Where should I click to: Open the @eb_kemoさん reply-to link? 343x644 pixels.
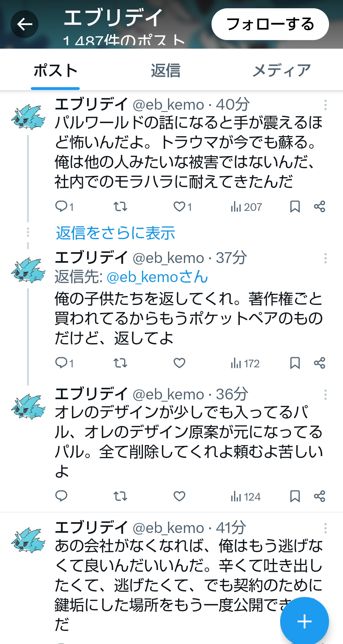point(157,277)
